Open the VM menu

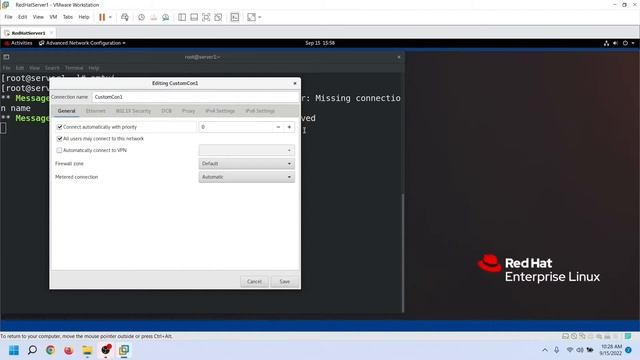tap(53, 17)
